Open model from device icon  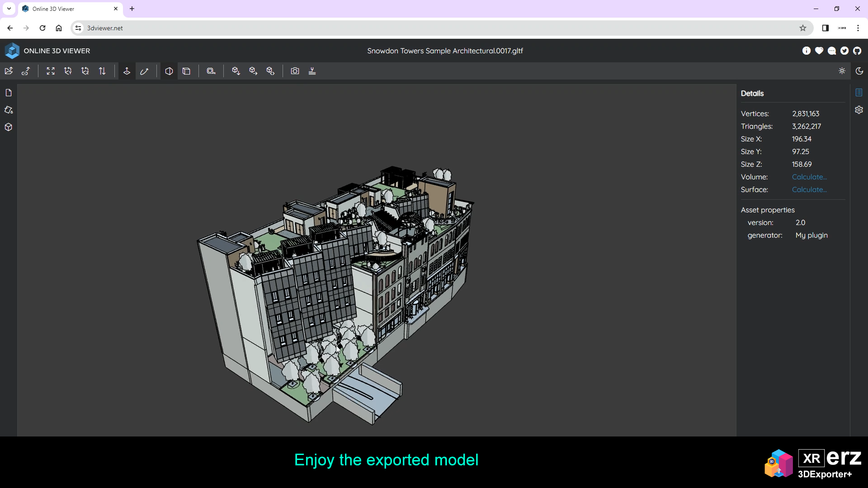click(x=9, y=71)
